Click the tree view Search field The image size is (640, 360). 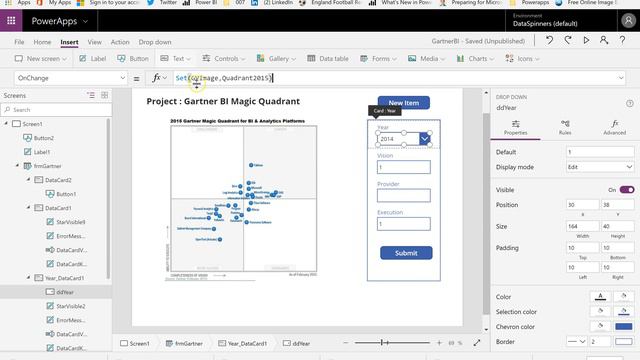click(x=56, y=110)
